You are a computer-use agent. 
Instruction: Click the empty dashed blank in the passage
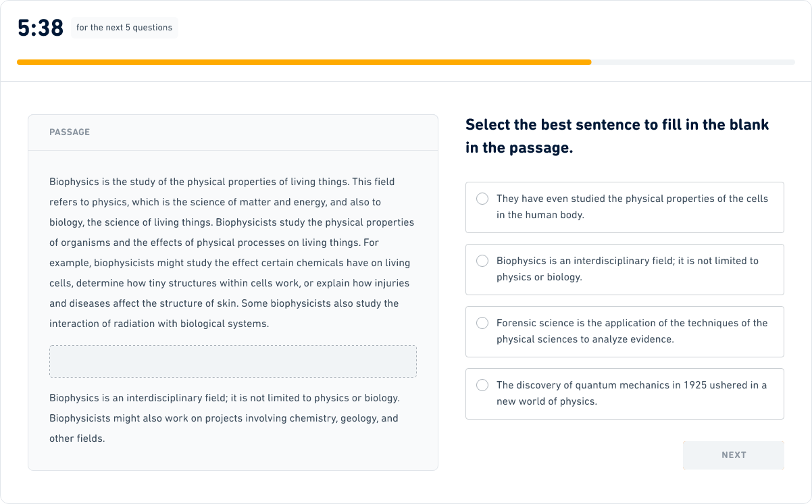click(233, 361)
